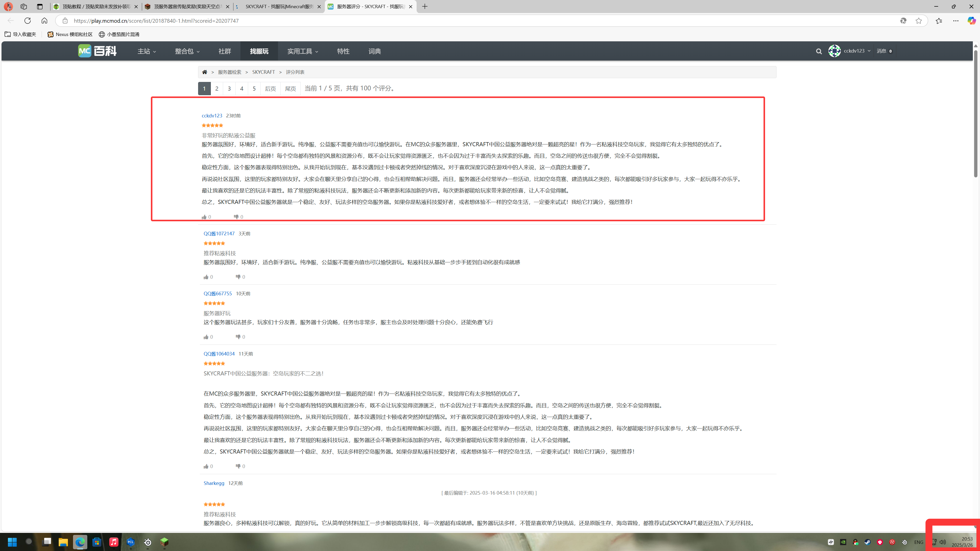Like the cckdv123 review with thumbs up
This screenshot has height=551, width=980.
(x=204, y=217)
